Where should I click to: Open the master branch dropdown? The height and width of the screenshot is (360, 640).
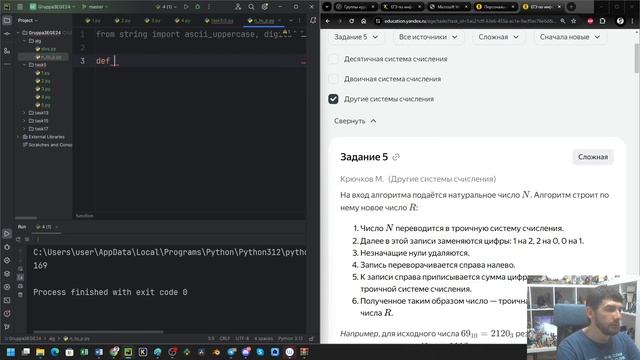coord(95,7)
